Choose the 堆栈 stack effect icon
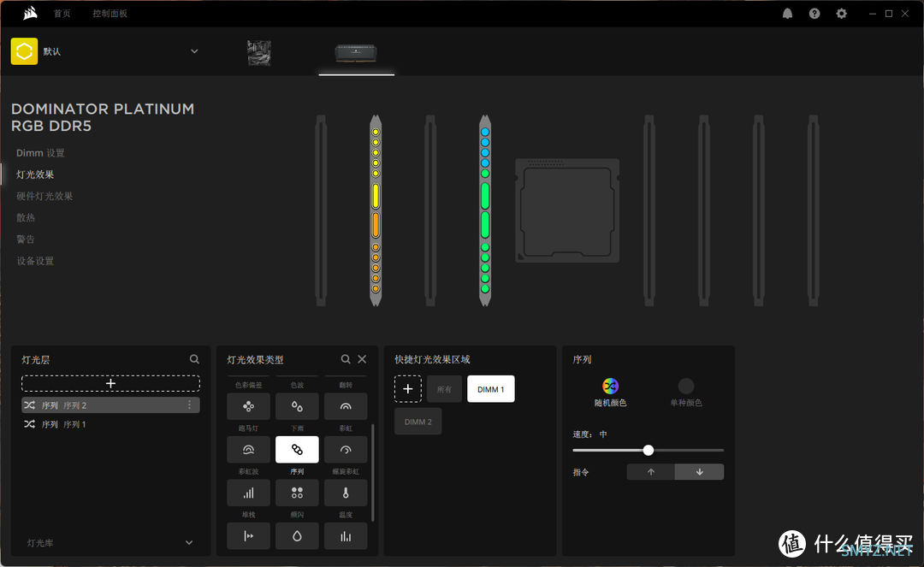Image resolution: width=924 pixels, height=567 pixels. click(249, 493)
